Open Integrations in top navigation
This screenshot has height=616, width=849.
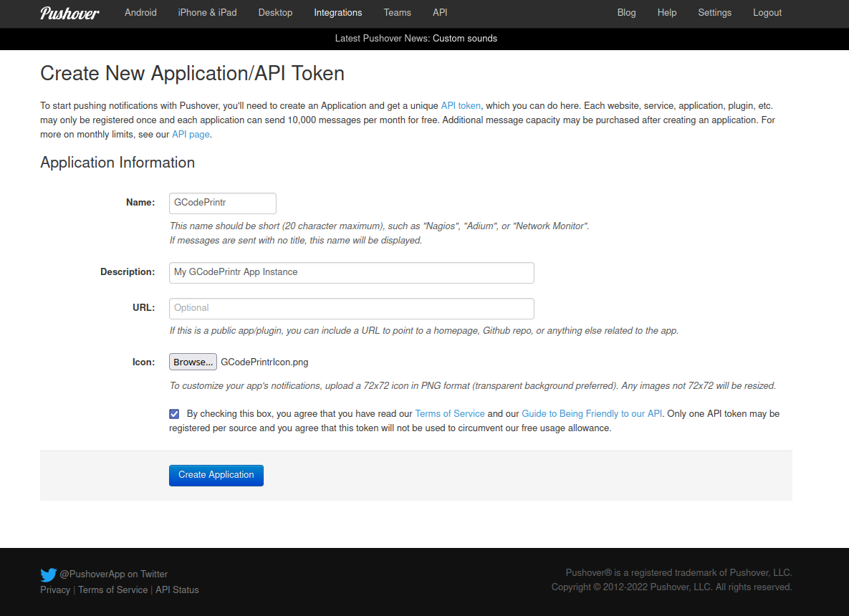point(337,13)
